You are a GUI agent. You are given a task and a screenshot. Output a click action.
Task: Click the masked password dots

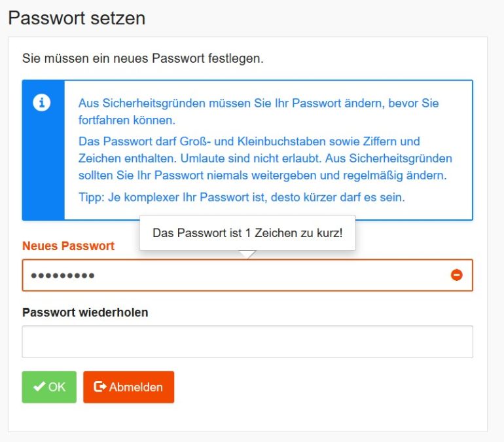tap(63, 276)
